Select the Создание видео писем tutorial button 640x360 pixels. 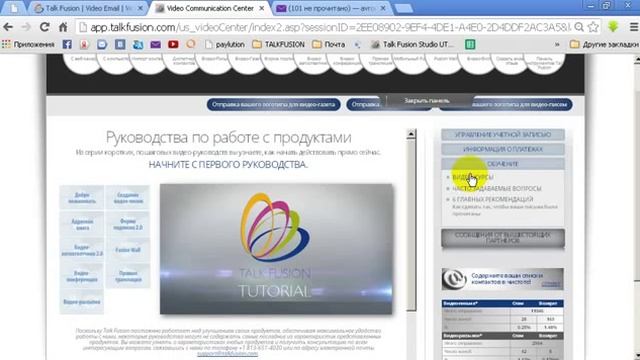tap(128, 198)
